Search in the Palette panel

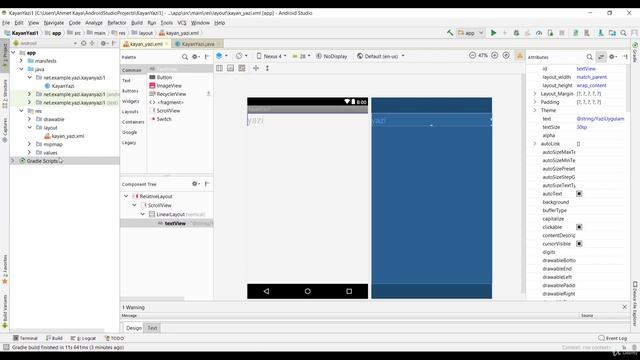coord(185,57)
